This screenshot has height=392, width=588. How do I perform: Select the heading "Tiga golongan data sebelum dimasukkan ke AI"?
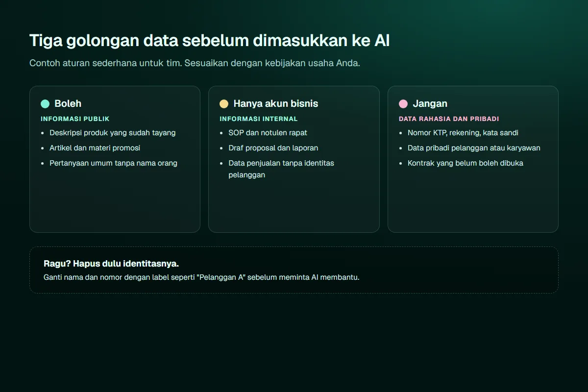click(210, 41)
